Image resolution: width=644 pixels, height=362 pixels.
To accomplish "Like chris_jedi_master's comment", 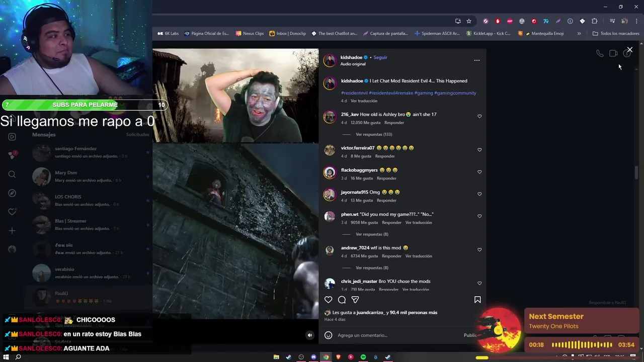I will pos(479,283).
